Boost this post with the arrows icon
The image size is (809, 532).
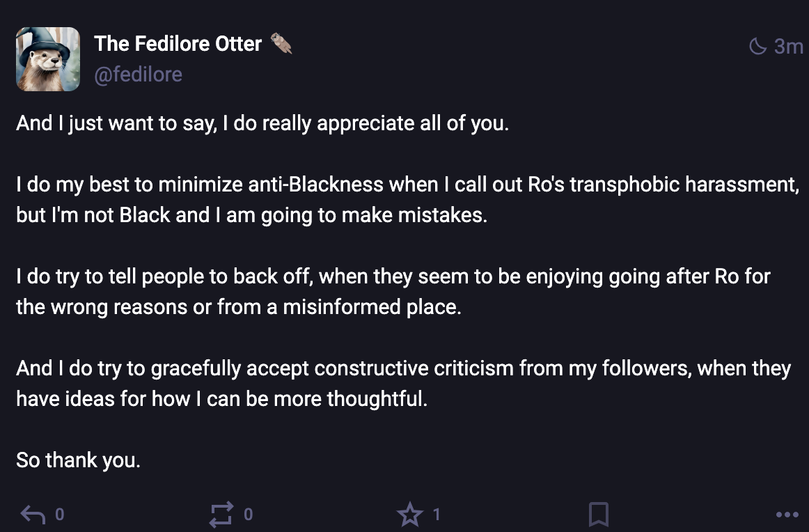coord(221,515)
